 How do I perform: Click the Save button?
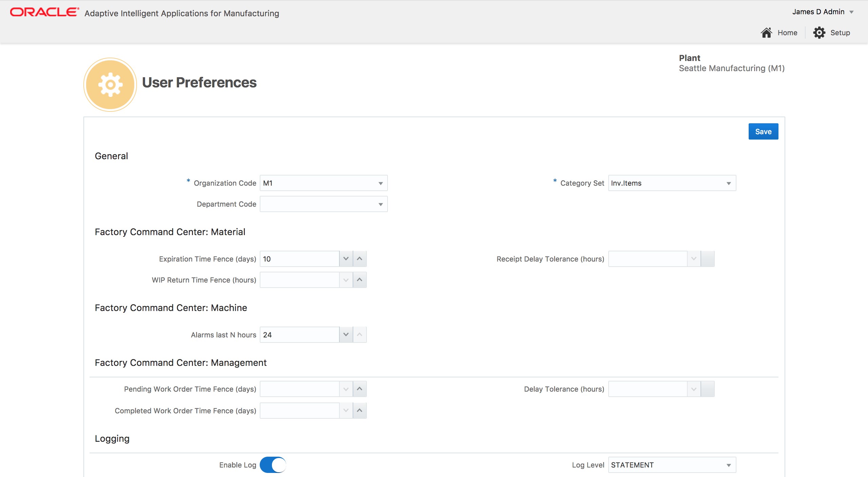763,131
